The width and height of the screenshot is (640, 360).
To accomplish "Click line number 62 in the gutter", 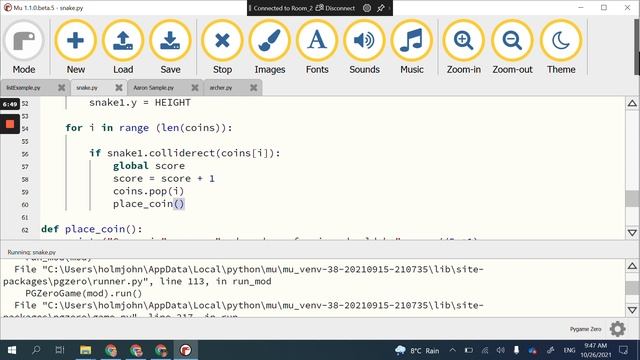I will (x=25, y=230).
